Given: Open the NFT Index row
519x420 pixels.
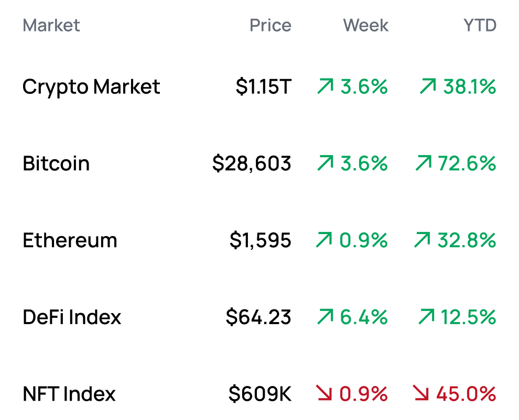Looking at the screenshot, I should tap(69, 393).
